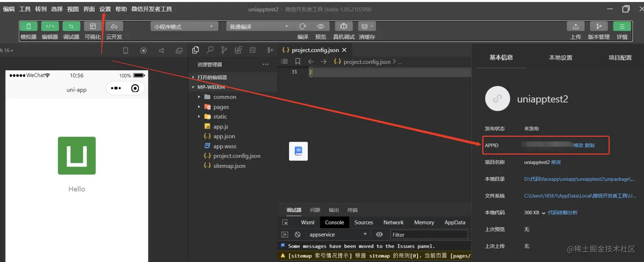This screenshot has width=644, height=262.
Task: Switch to the Sources devtools tab
Action: (x=364, y=222)
